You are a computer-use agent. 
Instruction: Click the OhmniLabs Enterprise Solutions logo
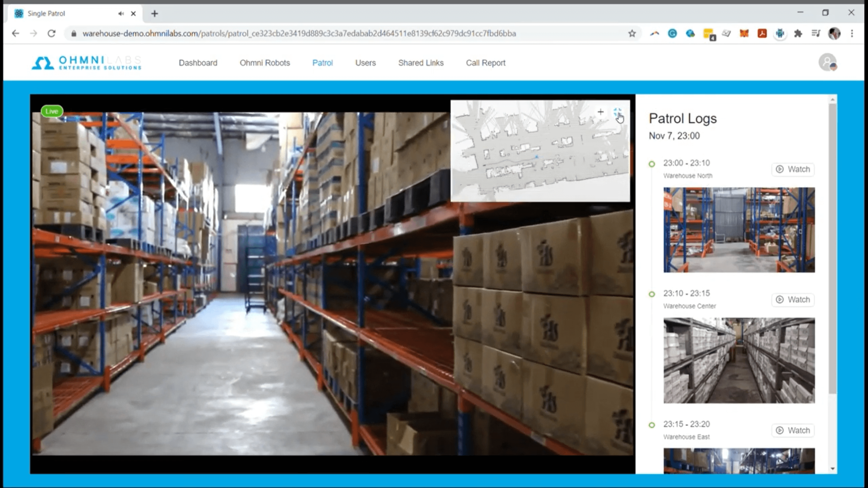pos(86,63)
